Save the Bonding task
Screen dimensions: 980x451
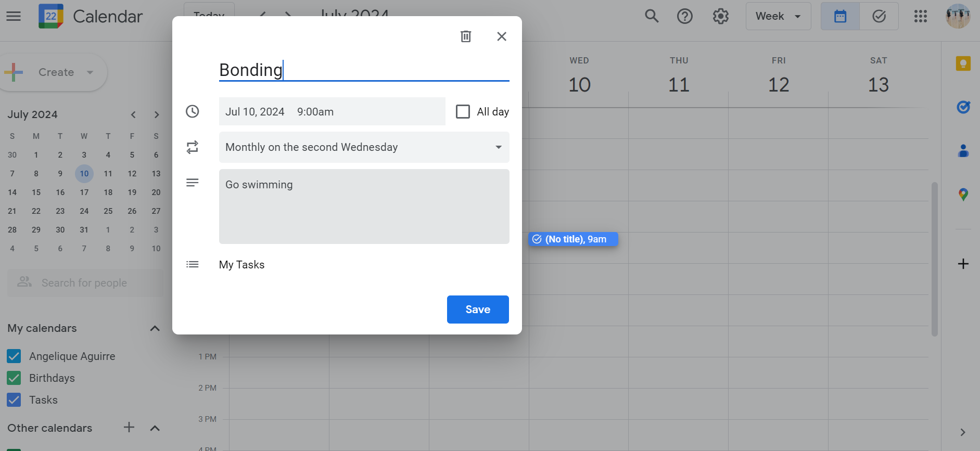477,310
